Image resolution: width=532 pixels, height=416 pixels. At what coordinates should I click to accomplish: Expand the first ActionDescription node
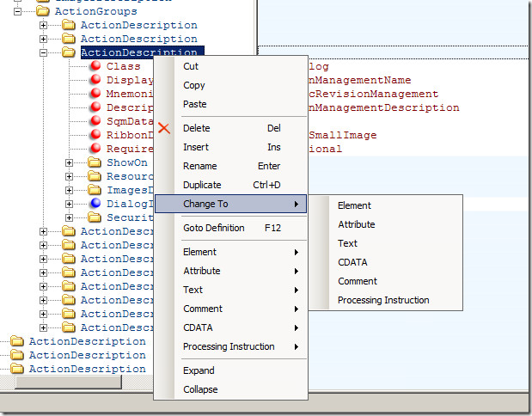[44, 25]
